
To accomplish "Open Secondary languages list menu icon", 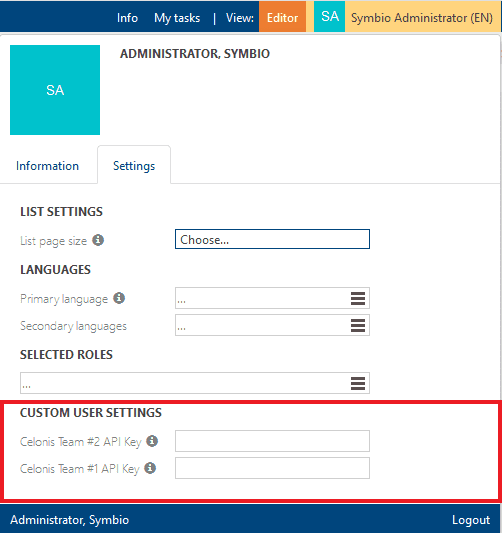I will tap(358, 325).
